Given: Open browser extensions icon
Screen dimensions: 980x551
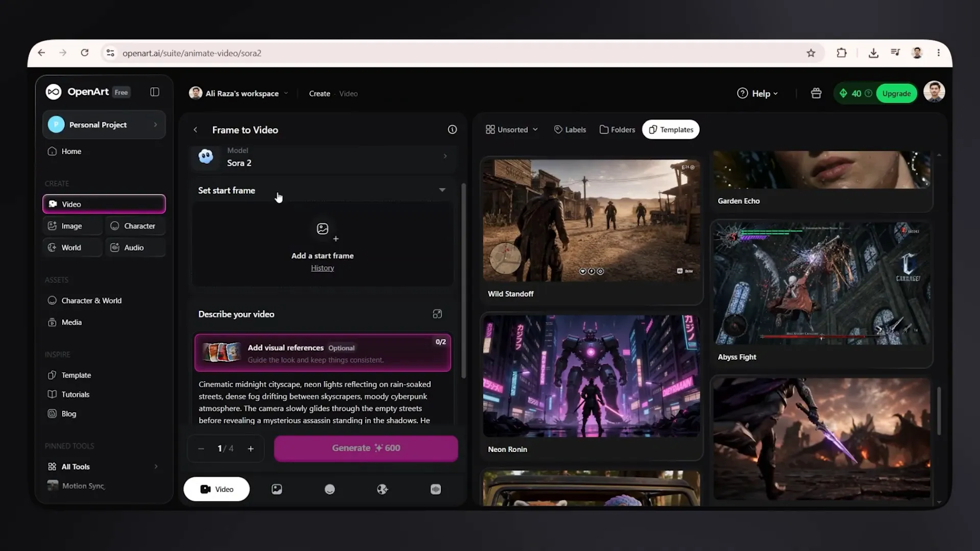Looking at the screenshot, I should pyautogui.click(x=842, y=53).
